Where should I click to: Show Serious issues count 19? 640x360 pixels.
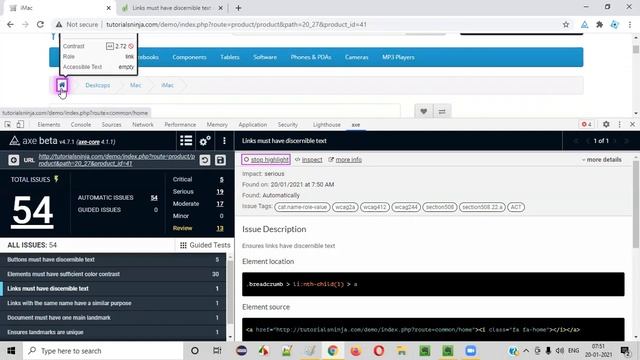[220, 191]
